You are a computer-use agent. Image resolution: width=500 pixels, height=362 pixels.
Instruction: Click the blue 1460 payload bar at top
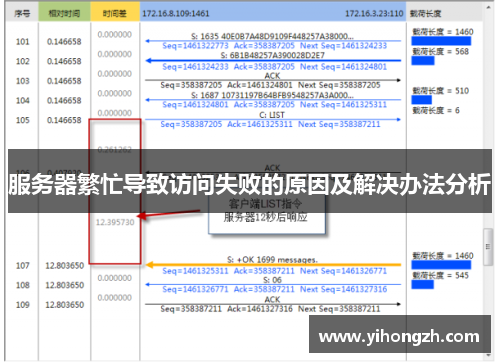pos(441,41)
